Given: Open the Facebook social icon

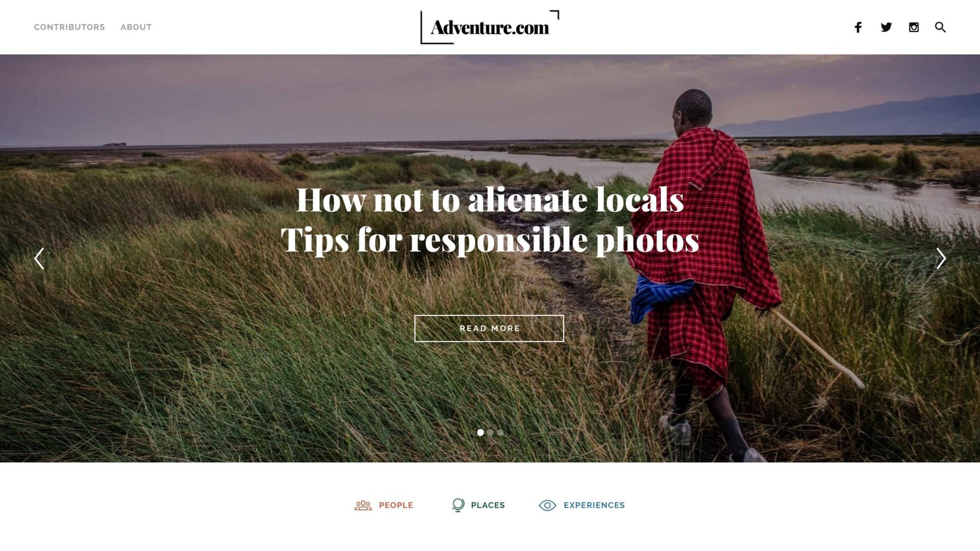Looking at the screenshot, I should 858,27.
